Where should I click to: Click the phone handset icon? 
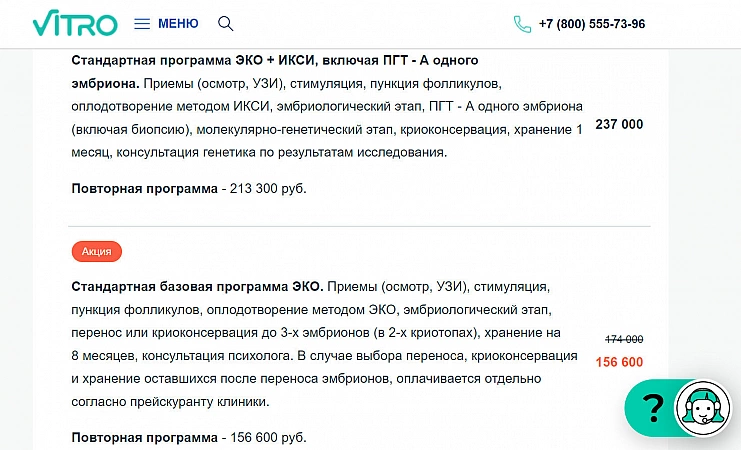pos(522,24)
